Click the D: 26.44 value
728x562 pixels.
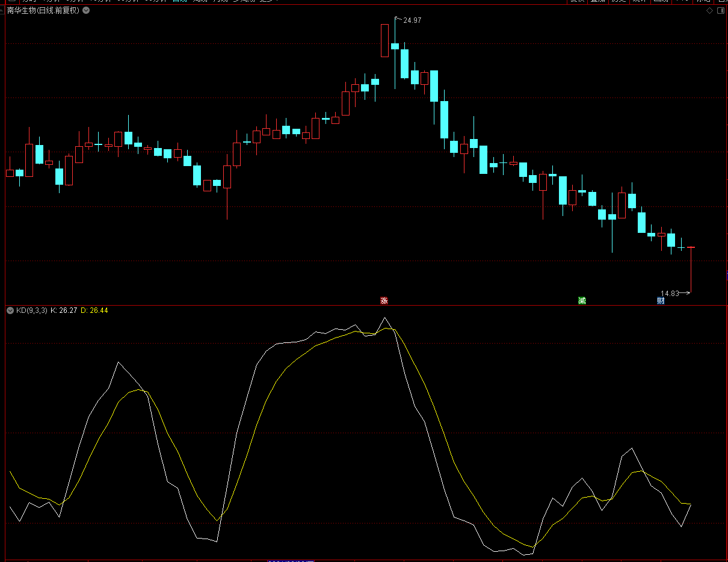[94, 310]
